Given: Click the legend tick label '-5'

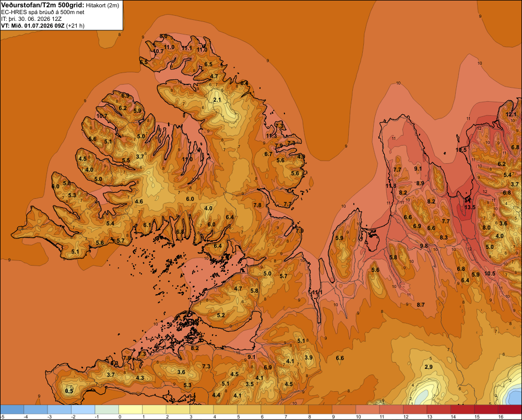Looking at the screenshot, I should point(2,417).
